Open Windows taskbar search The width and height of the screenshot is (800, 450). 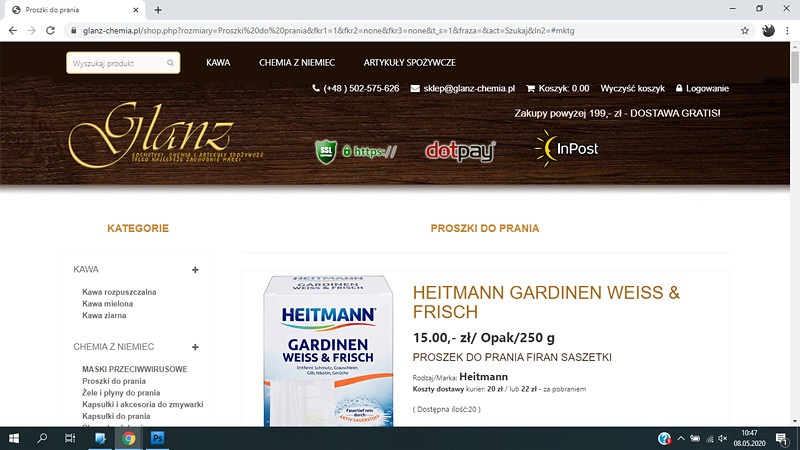click(42, 438)
